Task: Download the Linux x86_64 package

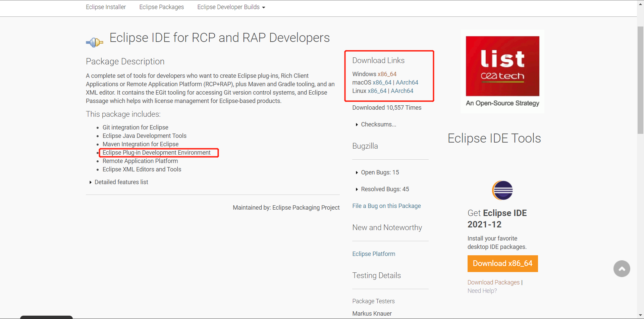Action: [377, 91]
